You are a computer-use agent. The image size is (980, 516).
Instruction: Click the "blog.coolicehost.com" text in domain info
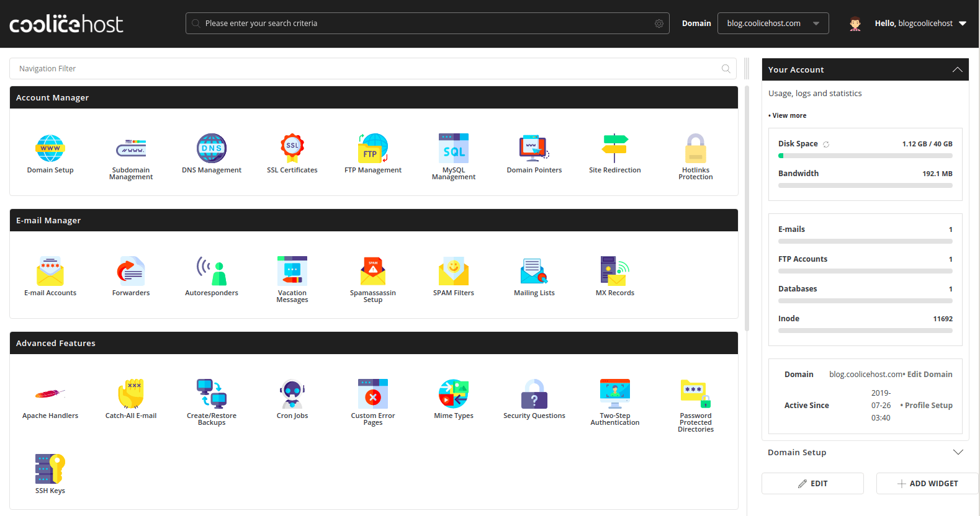[x=866, y=375]
